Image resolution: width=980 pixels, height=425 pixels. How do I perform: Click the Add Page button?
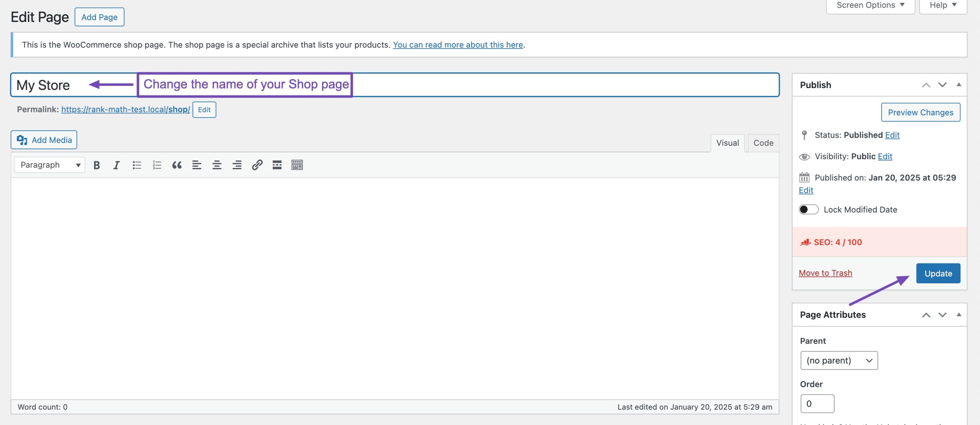100,17
